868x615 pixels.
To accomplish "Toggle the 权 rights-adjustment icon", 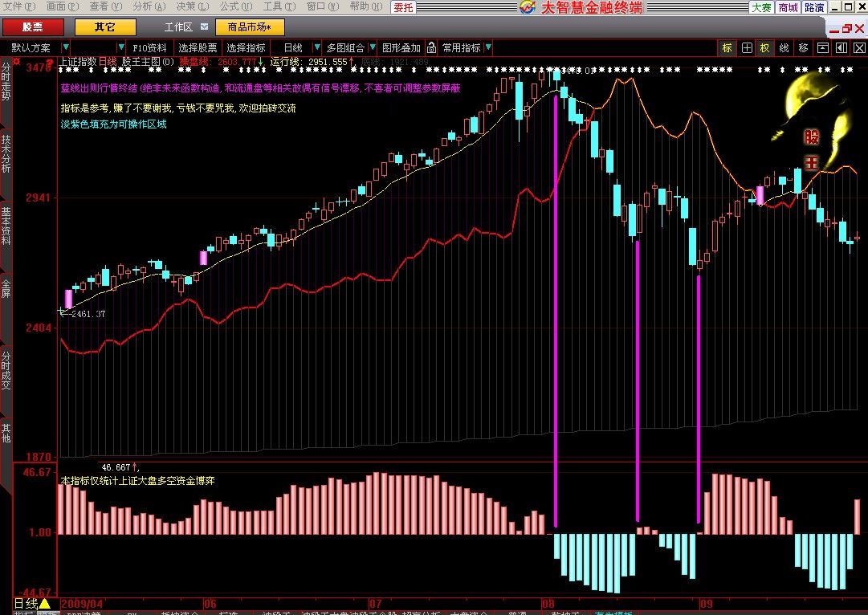I will [764, 48].
